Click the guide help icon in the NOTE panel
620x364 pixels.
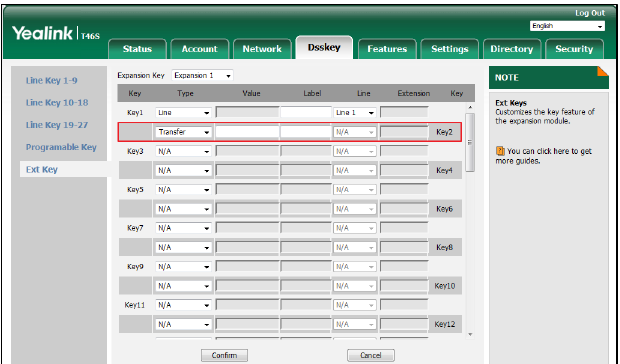(500, 151)
